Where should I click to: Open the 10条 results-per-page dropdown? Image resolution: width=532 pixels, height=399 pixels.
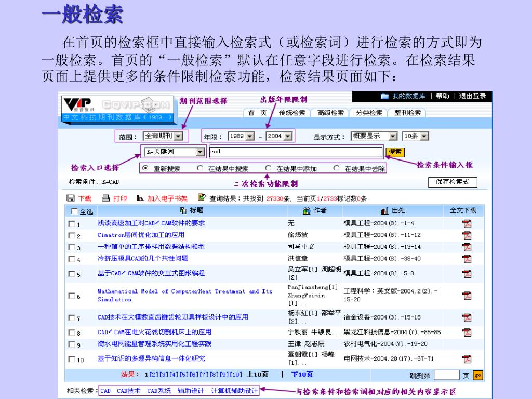tap(416, 136)
